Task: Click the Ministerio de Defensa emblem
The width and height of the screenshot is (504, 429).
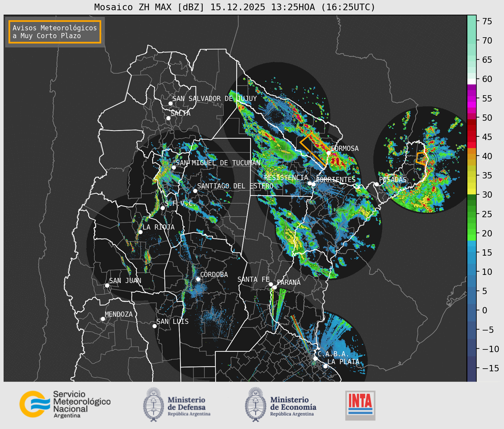Action: click(154, 404)
